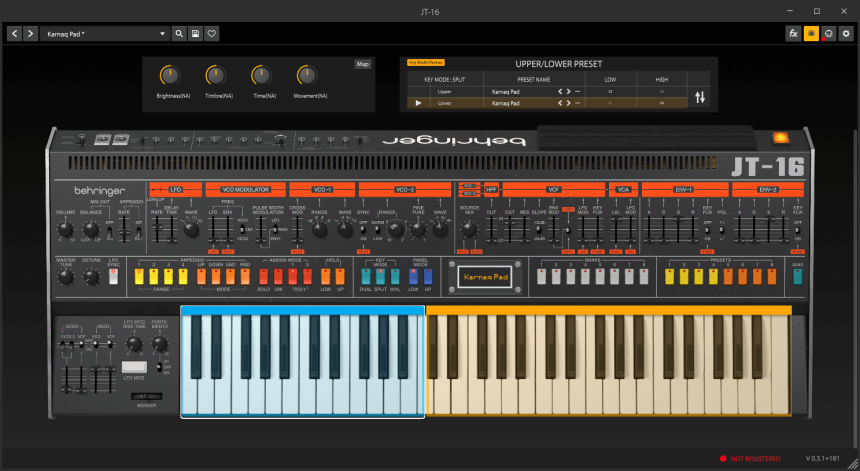Click the Map button in macro panel

pyautogui.click(x=363, y=64)
